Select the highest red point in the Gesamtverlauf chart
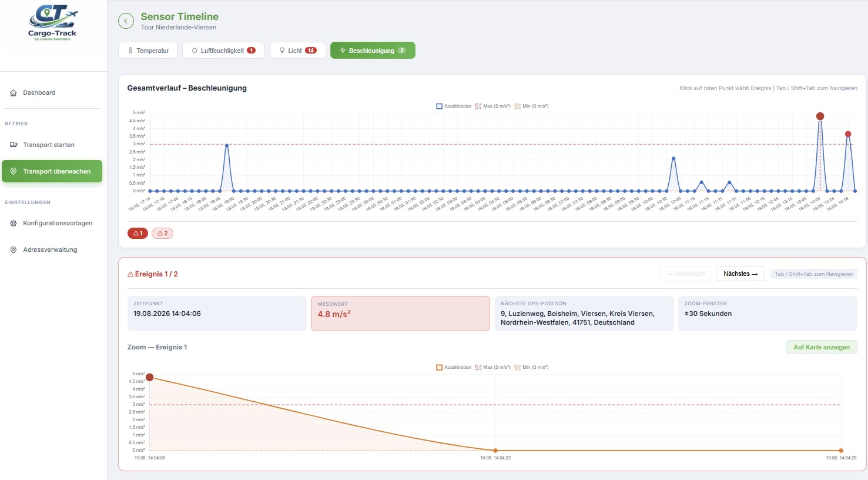The image size is (868, 480). pyautogui.click(x=820, y=116)
